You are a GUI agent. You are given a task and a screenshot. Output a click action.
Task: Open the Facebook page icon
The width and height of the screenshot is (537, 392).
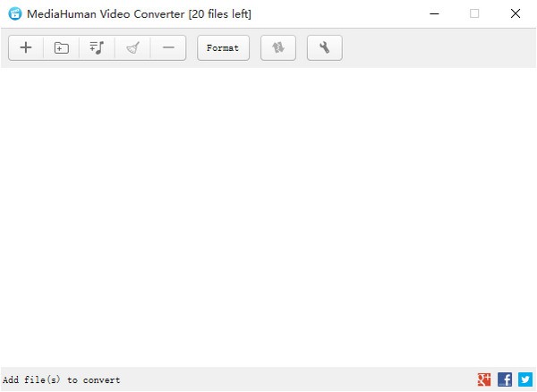505,379
